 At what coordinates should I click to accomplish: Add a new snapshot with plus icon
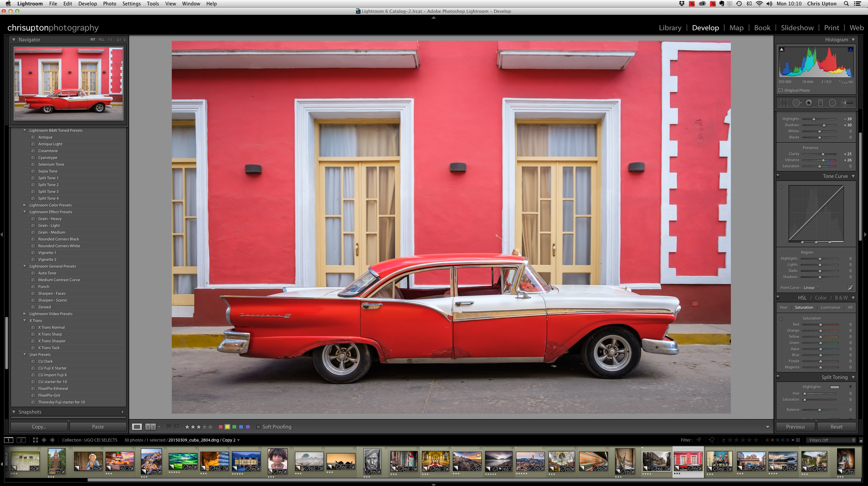pyautogui.click(x=122, y=412)
